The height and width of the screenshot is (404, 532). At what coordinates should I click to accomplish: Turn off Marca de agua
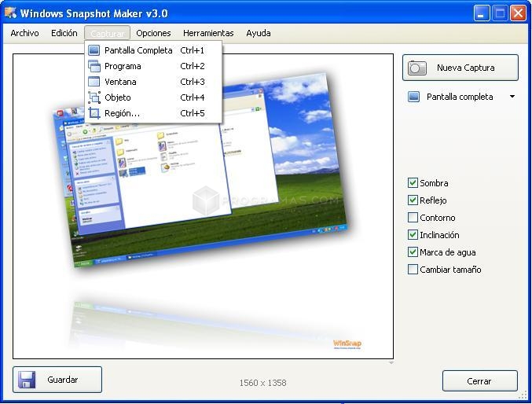pos(413,252)
